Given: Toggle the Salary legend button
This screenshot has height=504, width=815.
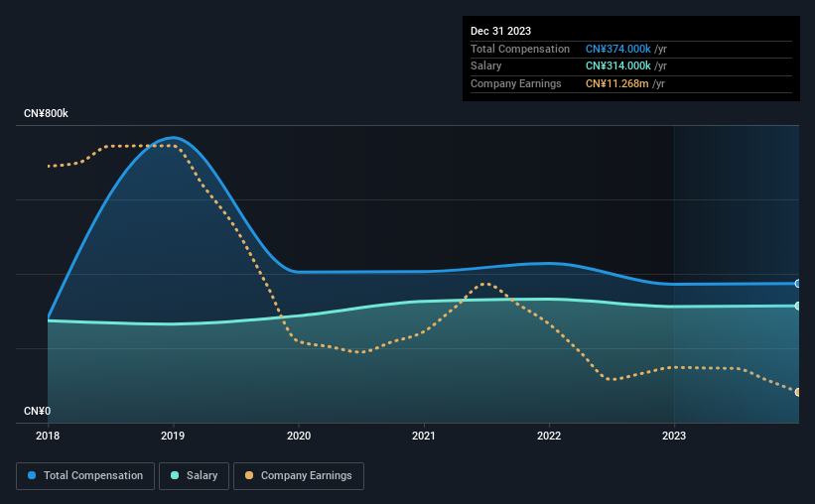Looking at the screenshot, I should (194, 476).
